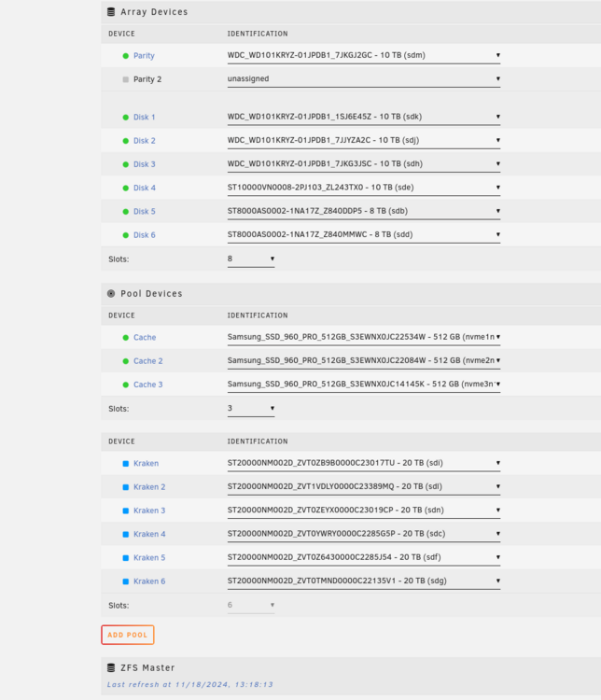Open Disk 6 identification dropdown

[364, 235]
